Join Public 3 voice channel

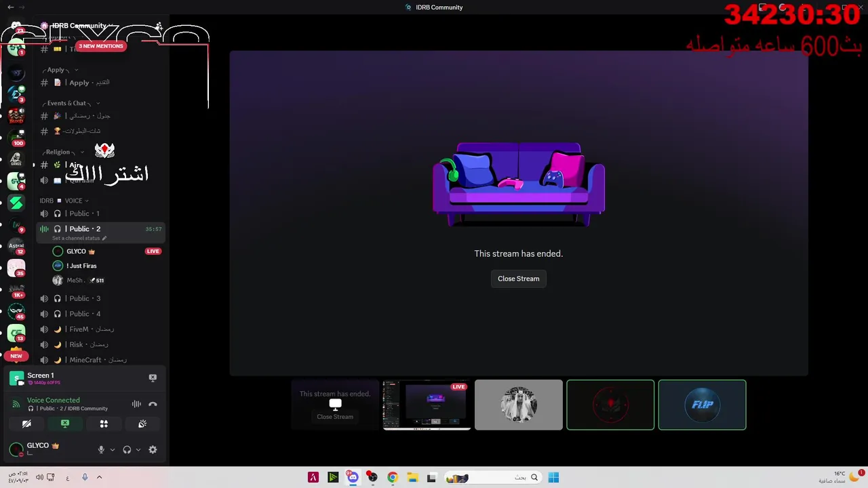click(x=101, y=298)
